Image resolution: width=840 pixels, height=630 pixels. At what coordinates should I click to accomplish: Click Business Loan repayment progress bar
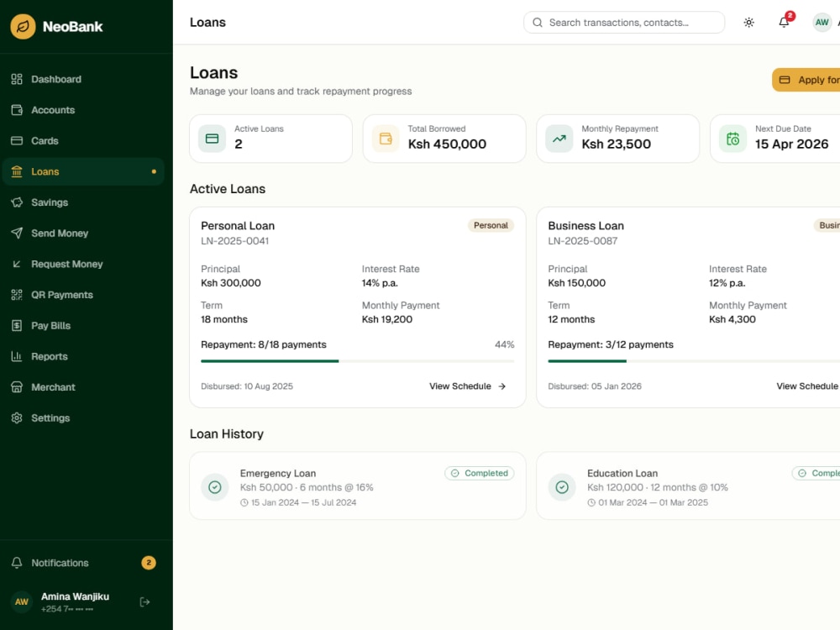(694, 361)
